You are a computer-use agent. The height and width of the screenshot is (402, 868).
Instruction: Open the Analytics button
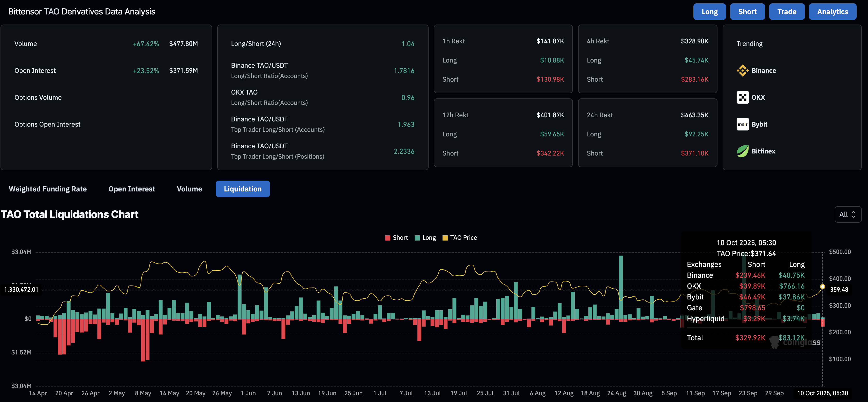832,12
